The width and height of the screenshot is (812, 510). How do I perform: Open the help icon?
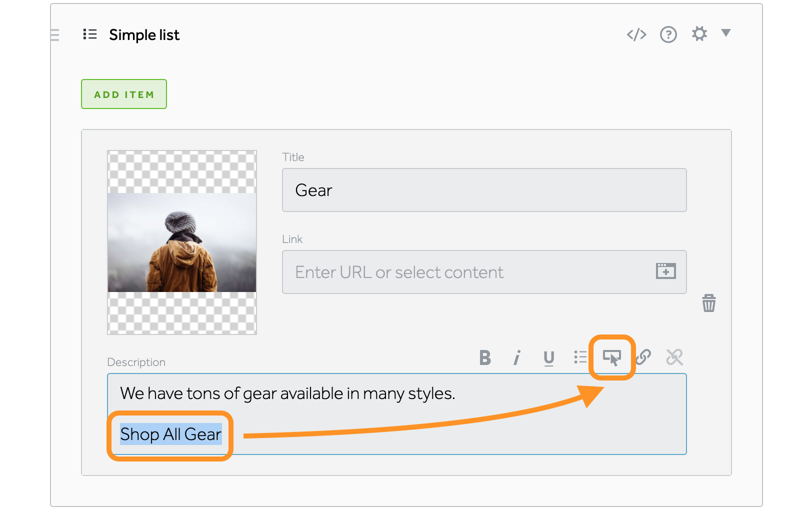coord(668,34)
